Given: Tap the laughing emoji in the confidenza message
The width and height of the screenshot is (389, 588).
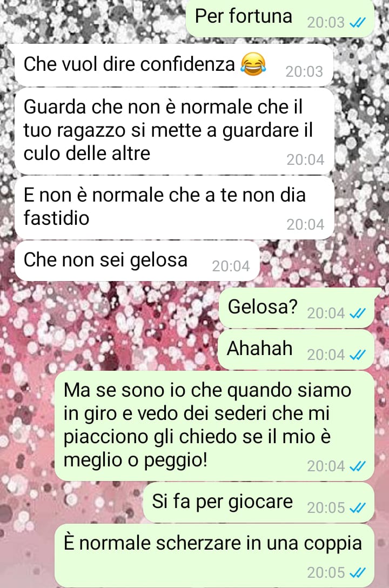Looking at the screenshot, I should pyautogui.click(x=253, y=64).
